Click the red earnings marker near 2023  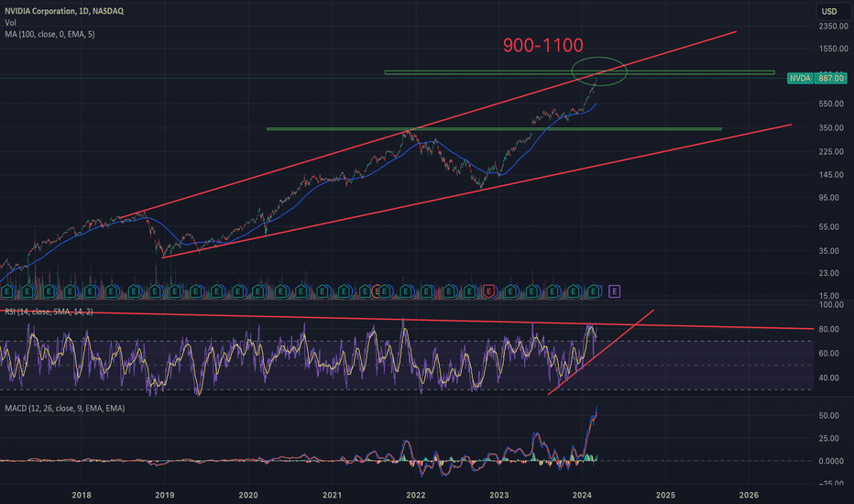489,291
